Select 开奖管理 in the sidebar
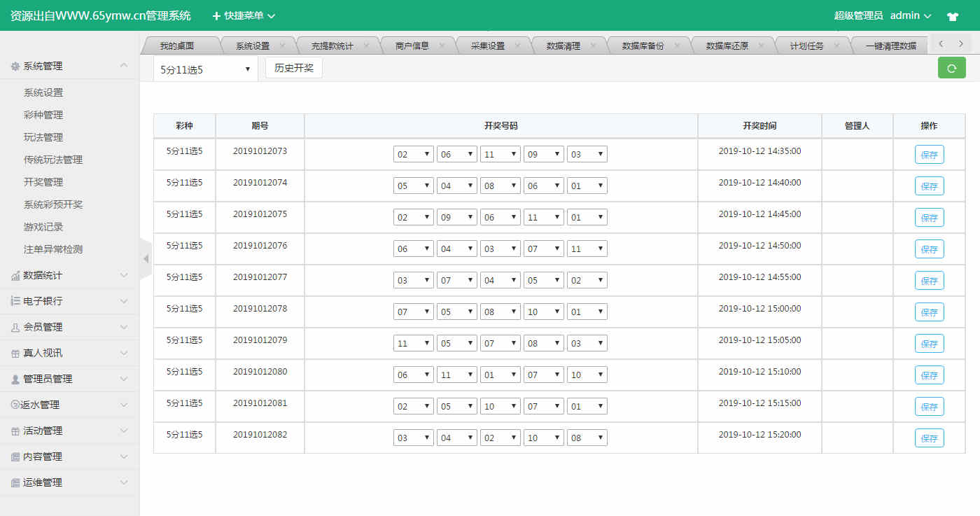 pyautogui.click(x=43, y=182)
